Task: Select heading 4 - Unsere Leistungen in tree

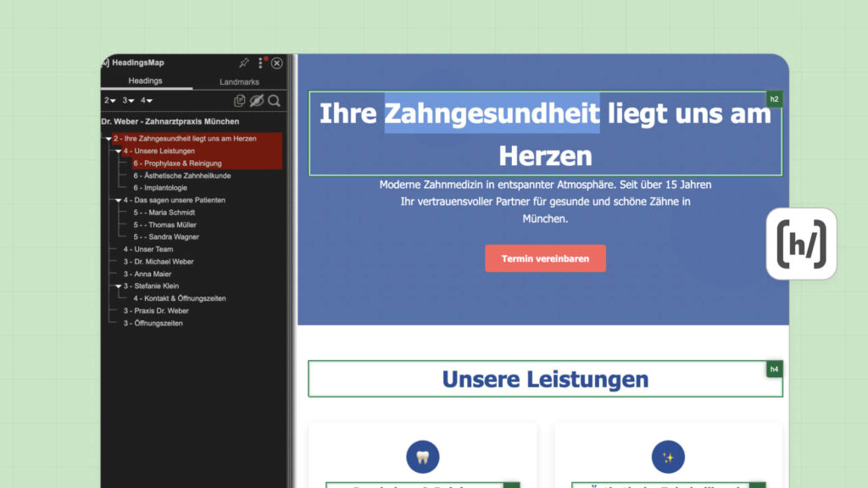Action: click(x=159, y=151)
